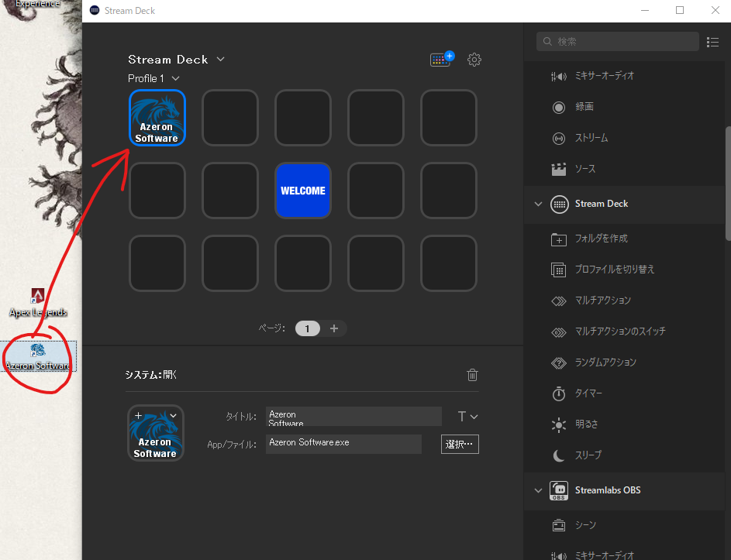This screenshot has width=731, height=560.
Task: Open preferences via the gear icon
Action: click(474, 59)
